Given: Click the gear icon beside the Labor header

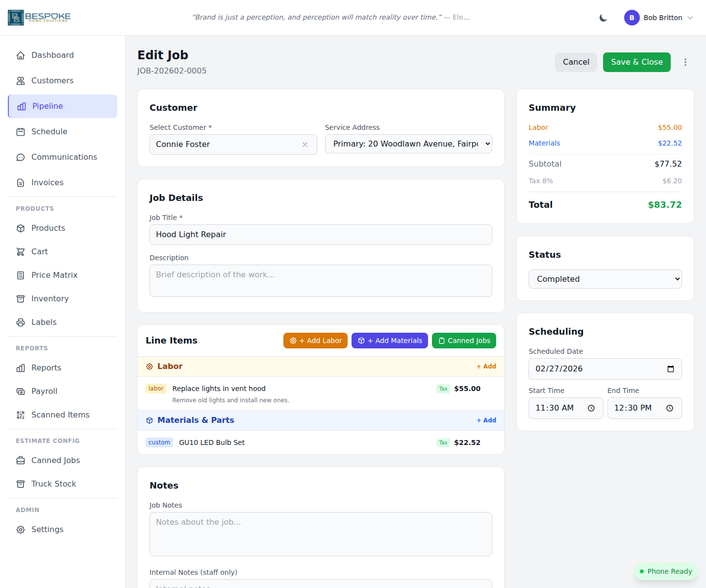Looking at the screenshot, I should [x=150, y=366].
